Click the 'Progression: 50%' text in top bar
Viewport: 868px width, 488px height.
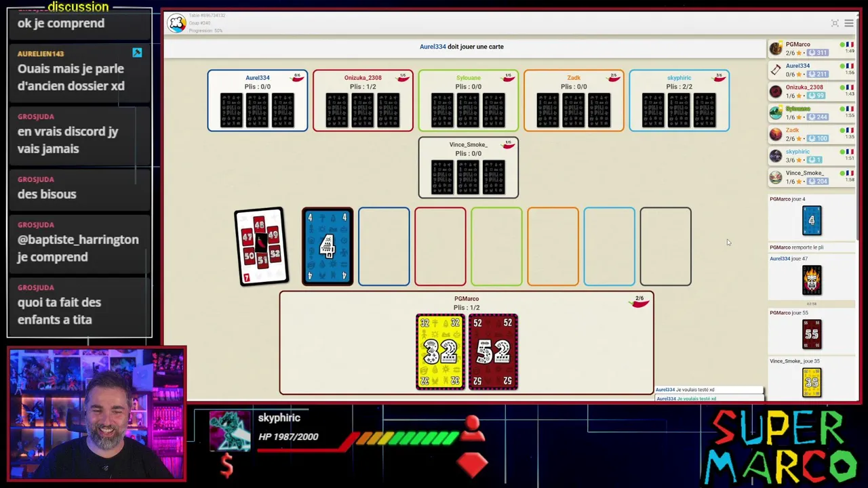[x=205, y=30]
